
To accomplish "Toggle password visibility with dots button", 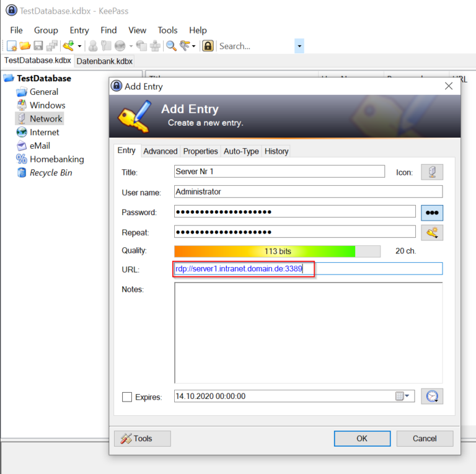I will tap(431, 213).
